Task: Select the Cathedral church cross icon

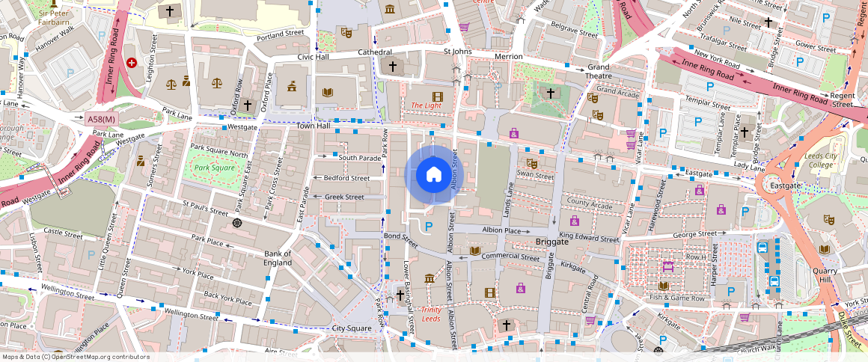Action: 393,67
